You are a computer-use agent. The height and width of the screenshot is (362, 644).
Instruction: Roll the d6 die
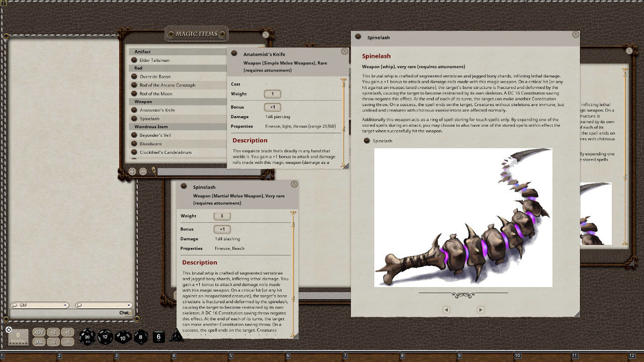coord(158,336)
